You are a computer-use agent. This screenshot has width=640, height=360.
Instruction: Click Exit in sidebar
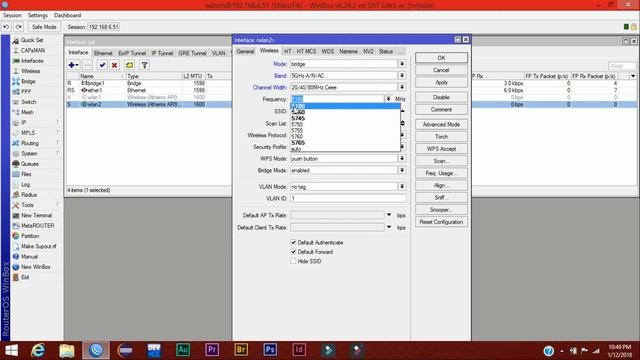pos(25,277)
